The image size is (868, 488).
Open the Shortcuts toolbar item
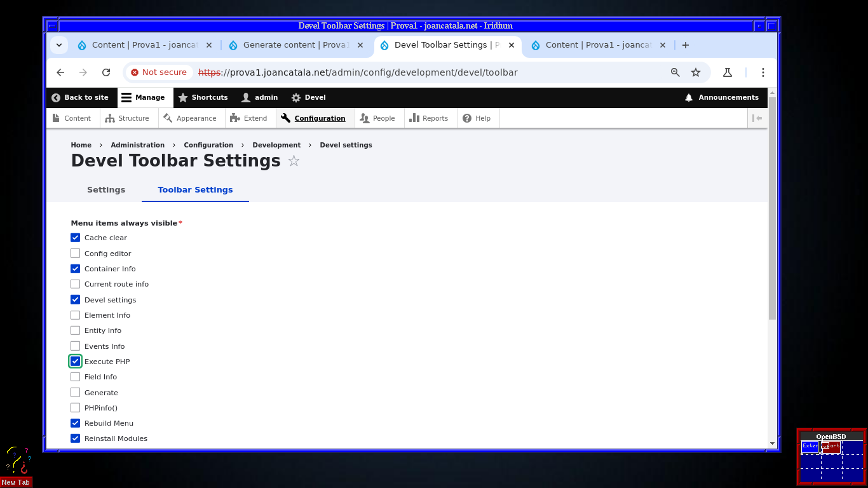[203, 98]
